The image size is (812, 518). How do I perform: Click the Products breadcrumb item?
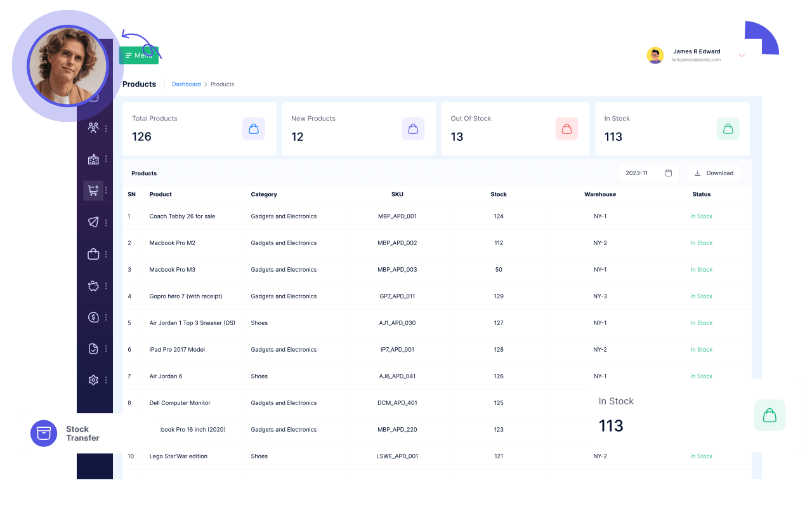[222, 84]
